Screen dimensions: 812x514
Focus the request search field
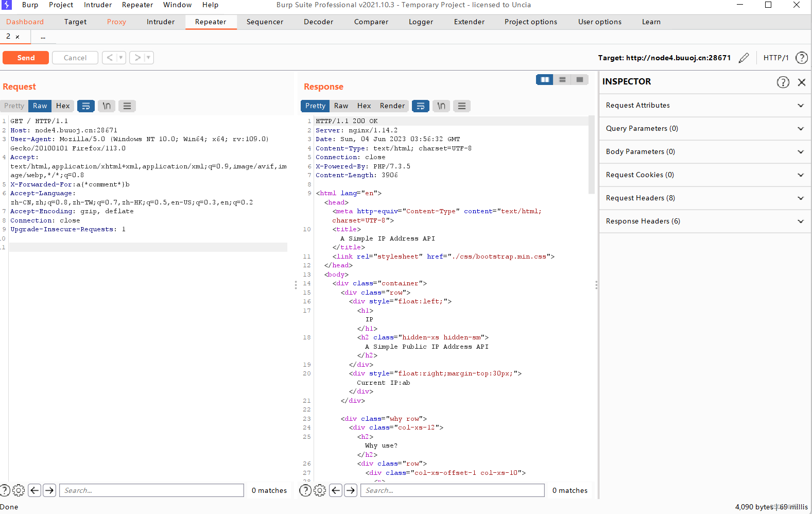tap(151, 490)
